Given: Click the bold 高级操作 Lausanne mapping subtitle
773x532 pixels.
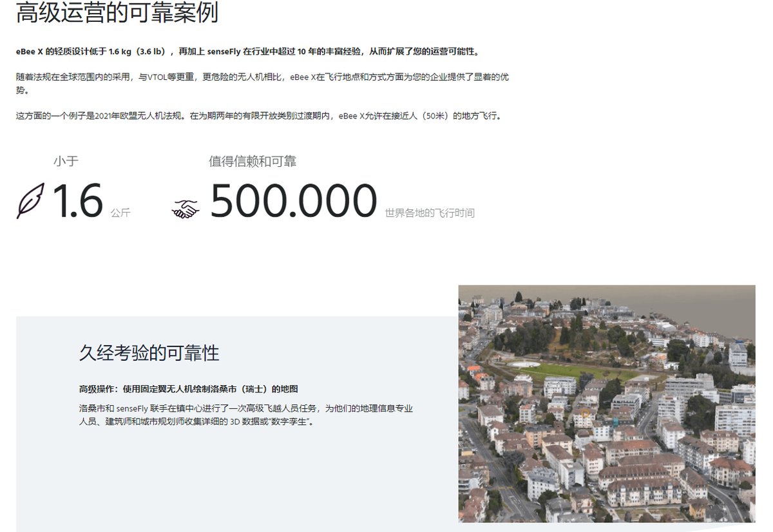Looking at the screenshot, I should [189, 389].
